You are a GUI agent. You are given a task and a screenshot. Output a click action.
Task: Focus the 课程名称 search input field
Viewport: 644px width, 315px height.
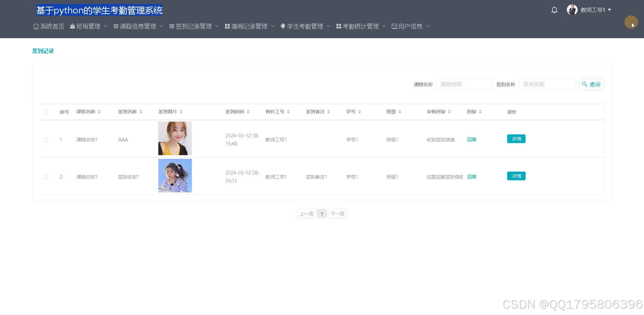(x=465, y=84)
